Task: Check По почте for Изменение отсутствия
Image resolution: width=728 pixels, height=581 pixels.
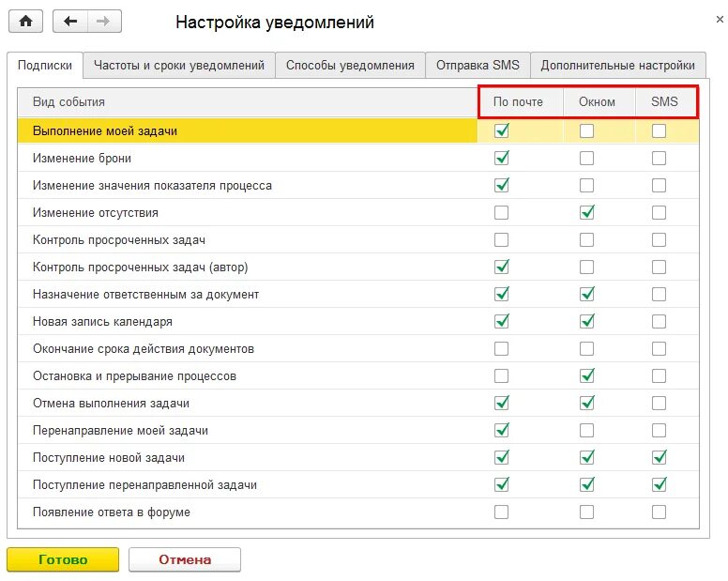Action: coord(501,213)
